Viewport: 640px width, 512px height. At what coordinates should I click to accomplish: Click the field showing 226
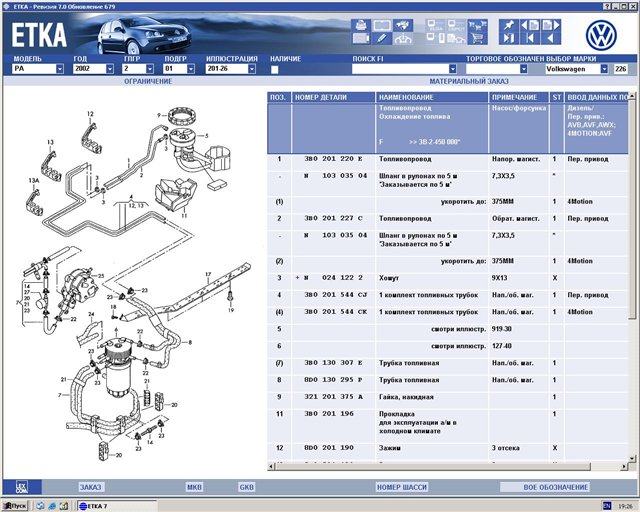point(620,69)
